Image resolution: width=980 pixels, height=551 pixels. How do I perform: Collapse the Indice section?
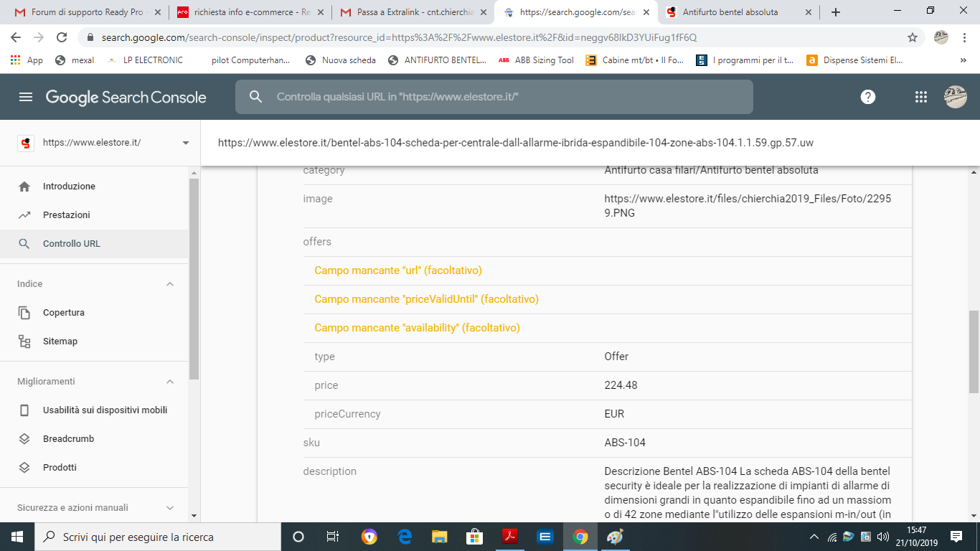tap(170, 284)
